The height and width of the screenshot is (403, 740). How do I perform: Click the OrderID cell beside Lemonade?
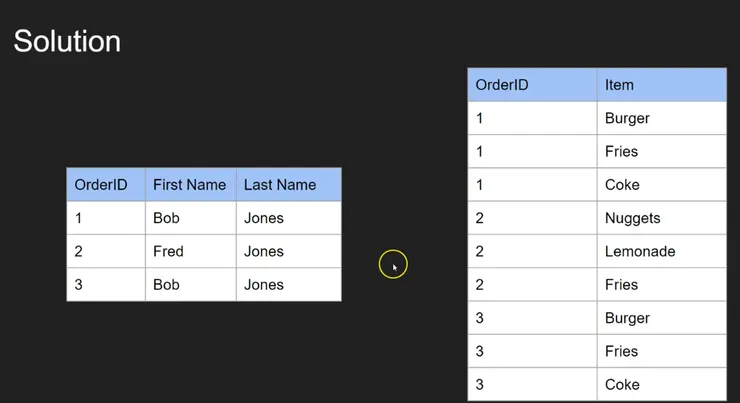[x=480, y=251]
